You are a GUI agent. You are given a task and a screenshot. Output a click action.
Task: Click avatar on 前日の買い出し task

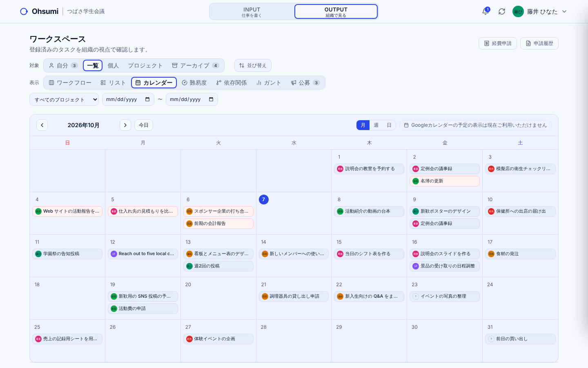click(491, 339)
